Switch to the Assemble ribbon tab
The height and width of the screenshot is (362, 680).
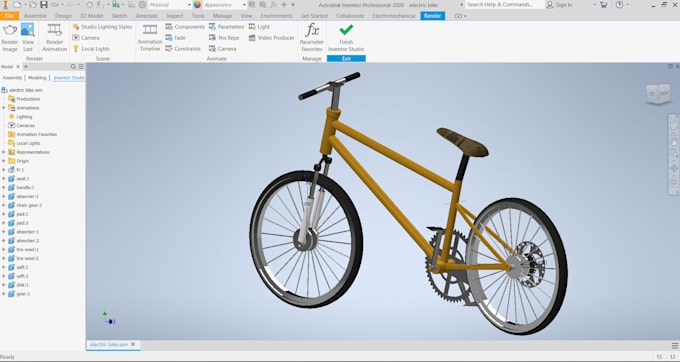(x=36, y=16)
